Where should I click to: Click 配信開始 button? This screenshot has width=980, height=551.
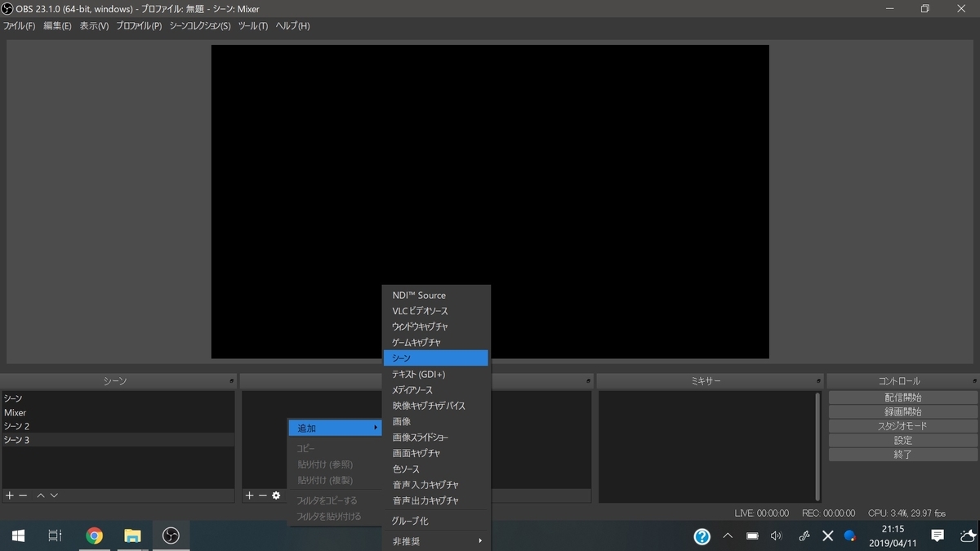click(902, 398)
